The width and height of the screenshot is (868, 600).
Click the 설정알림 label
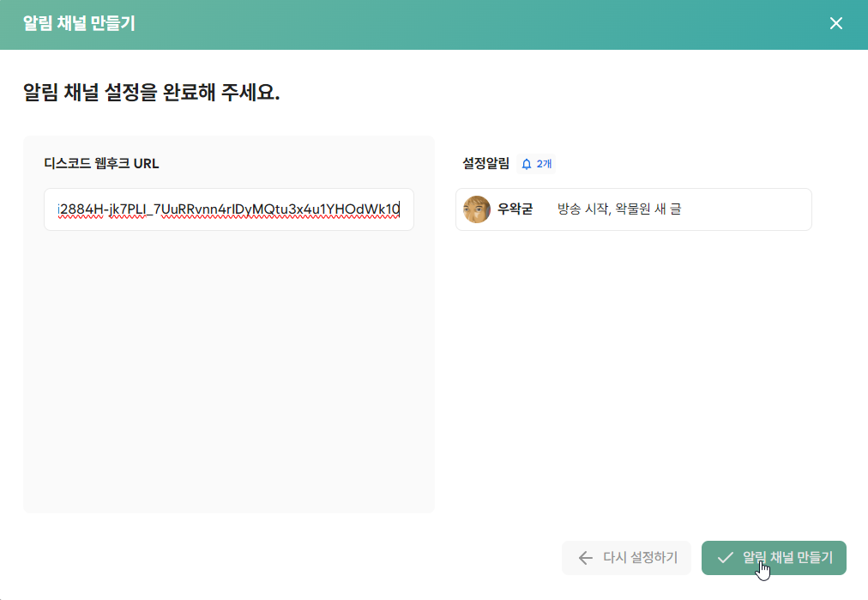[485, 163]
